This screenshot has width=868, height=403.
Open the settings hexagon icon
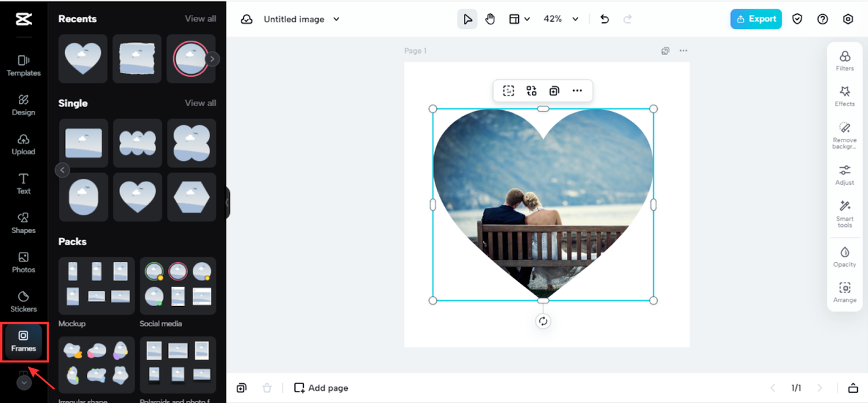coord(848,19)
